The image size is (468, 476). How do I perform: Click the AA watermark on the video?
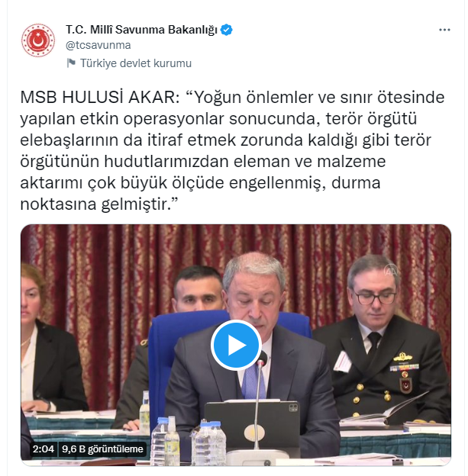[x=390, y=271]
